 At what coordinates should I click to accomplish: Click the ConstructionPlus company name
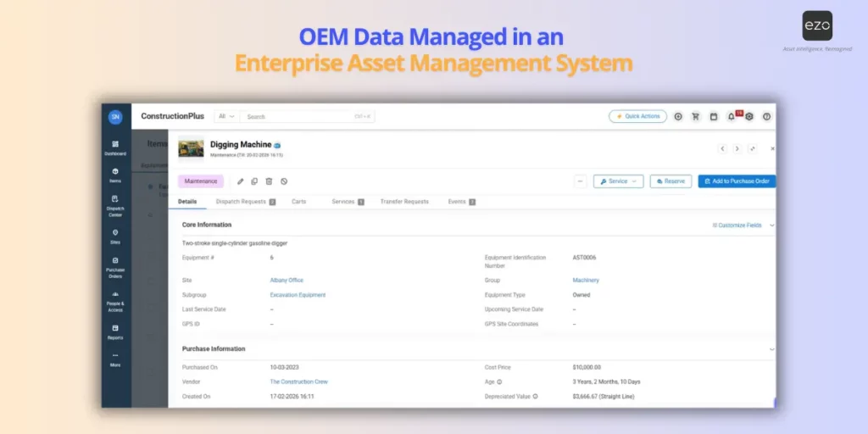coord(172,116)
